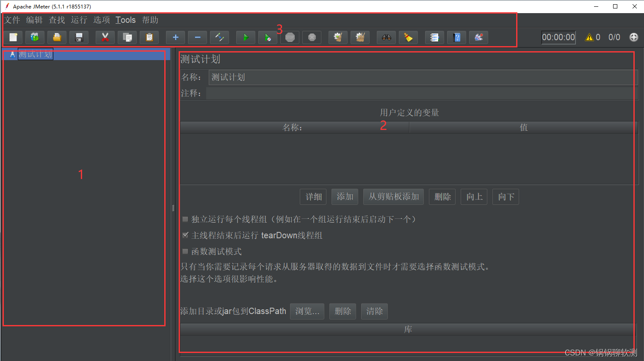Open the 文件 menu
This screenshot has height=361, width=644.
tap(12, 19)
